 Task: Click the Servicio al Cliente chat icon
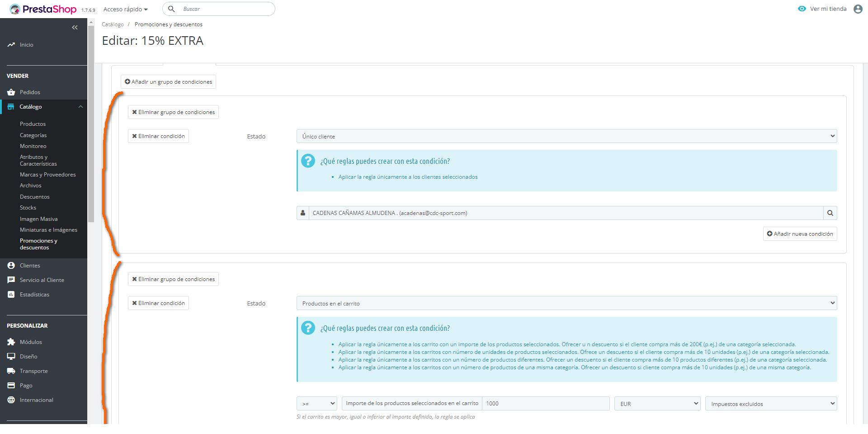coord(11,280)
